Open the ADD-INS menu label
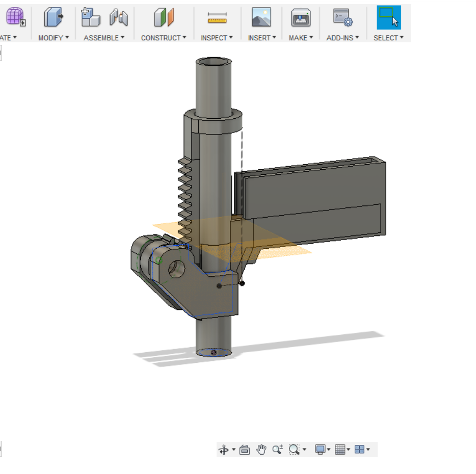This screenshot has width=476, height=474. [x=342, y=38]
